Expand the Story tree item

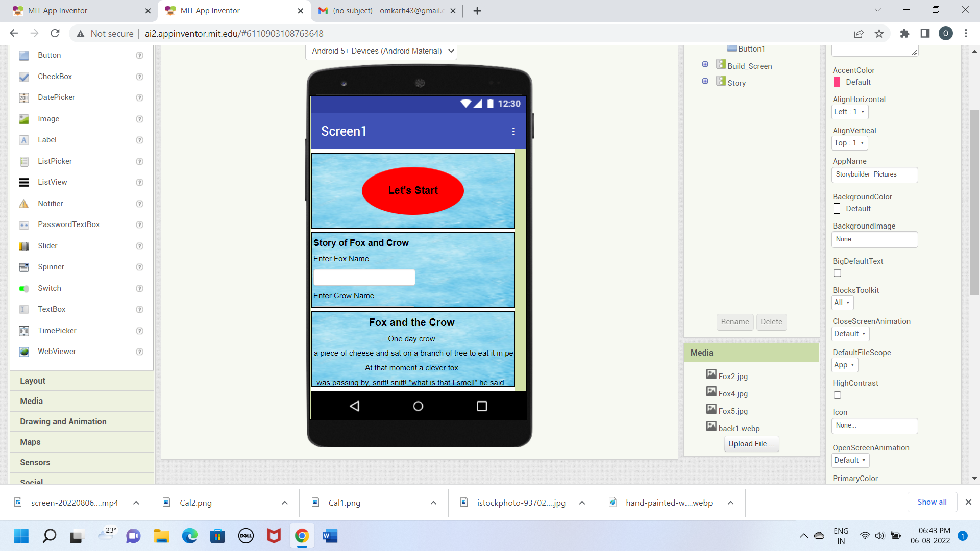pyautogui.click(x=705, y=81)
